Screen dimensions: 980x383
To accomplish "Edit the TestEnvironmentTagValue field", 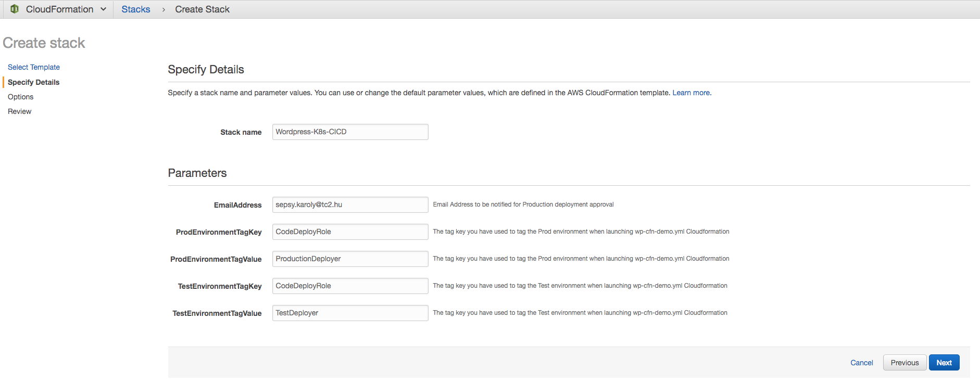I will click(x=350, y=313).
